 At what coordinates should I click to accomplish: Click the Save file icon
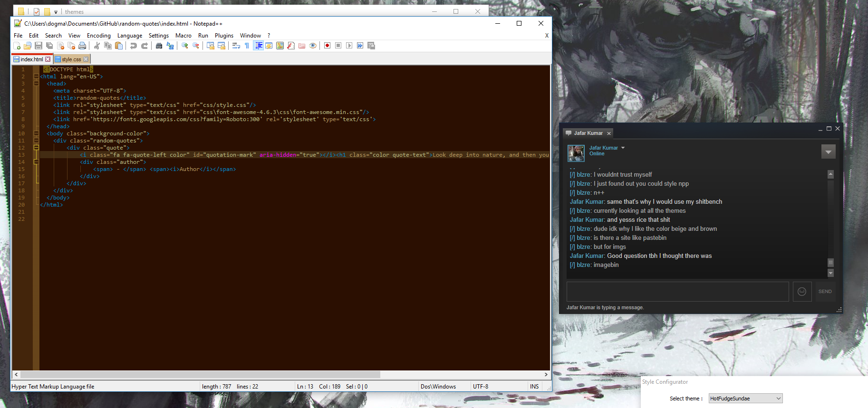click(39, 46)
